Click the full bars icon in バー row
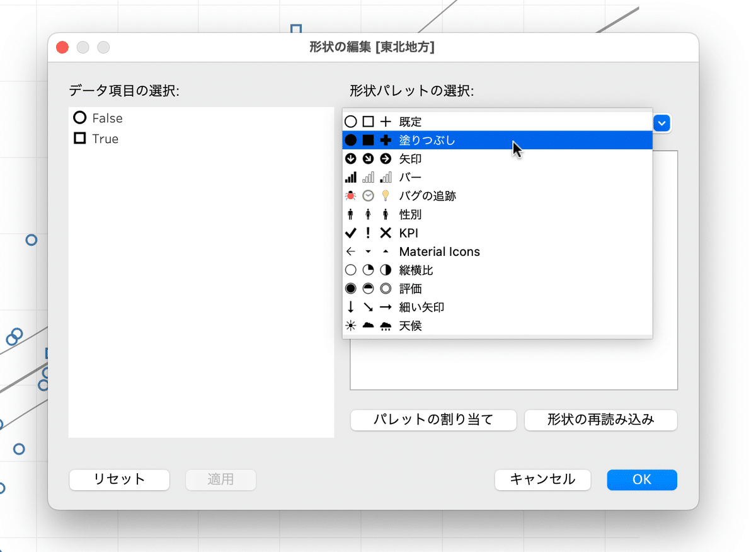Screen dimensions: 756x552 (351, 177)
